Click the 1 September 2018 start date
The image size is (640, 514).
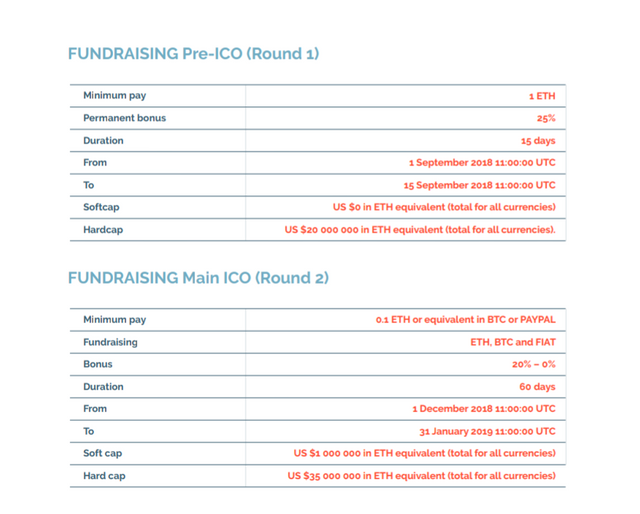point(481,162)
